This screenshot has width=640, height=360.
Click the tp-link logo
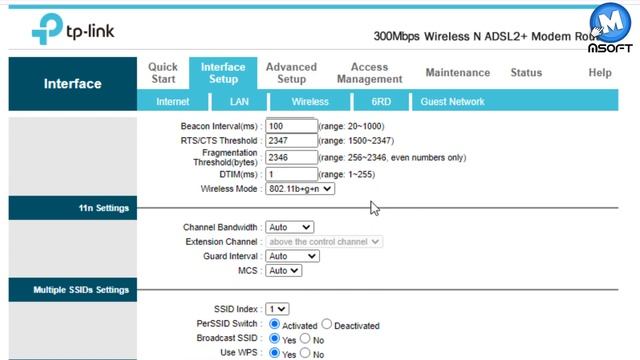point(73,29)
